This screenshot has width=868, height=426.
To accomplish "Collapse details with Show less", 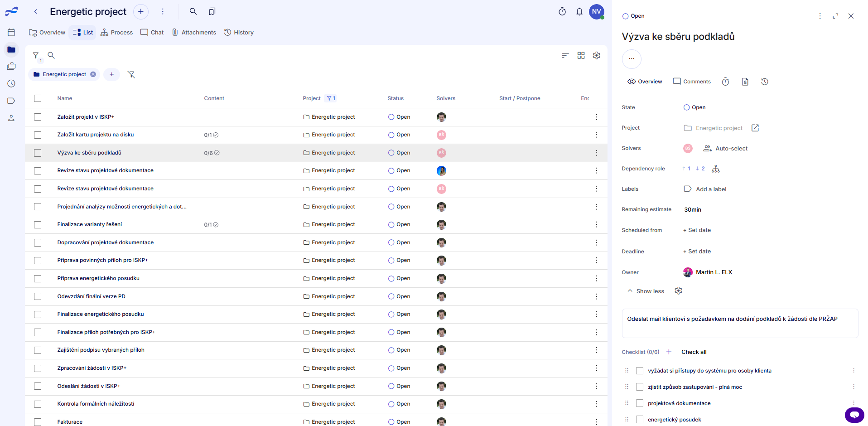I will tap(646, 291).
